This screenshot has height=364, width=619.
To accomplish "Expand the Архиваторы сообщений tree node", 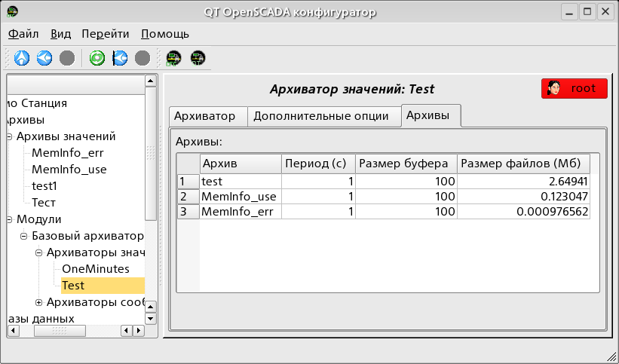I will 39,302.
